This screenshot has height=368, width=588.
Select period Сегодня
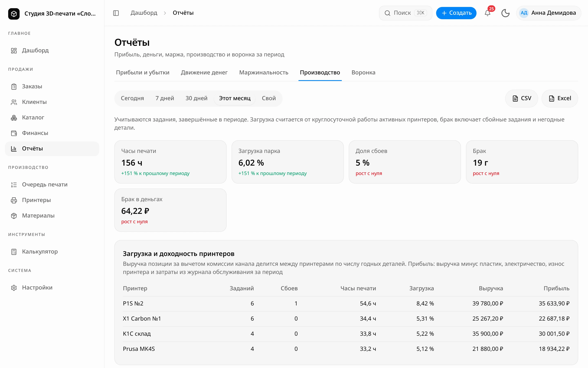tap(133, 98)
